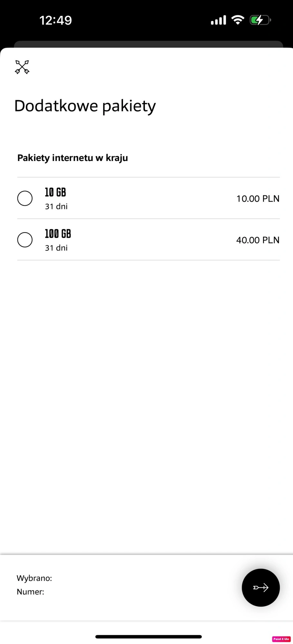Tap the Paint X Lite watermark badge
This screenshot has width=293, height=644.
pos(281,639)
